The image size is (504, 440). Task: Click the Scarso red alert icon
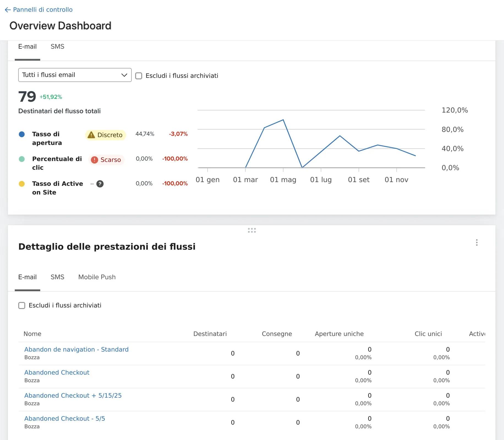94,160
